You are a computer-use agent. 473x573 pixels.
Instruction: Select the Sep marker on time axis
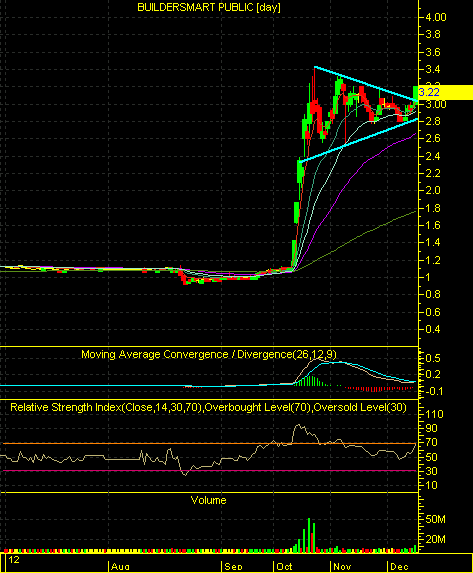(x=233, y=566)
